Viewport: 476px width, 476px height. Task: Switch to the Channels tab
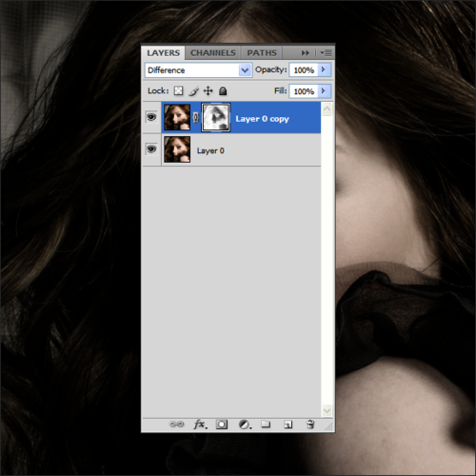click(x=213, y=52)
